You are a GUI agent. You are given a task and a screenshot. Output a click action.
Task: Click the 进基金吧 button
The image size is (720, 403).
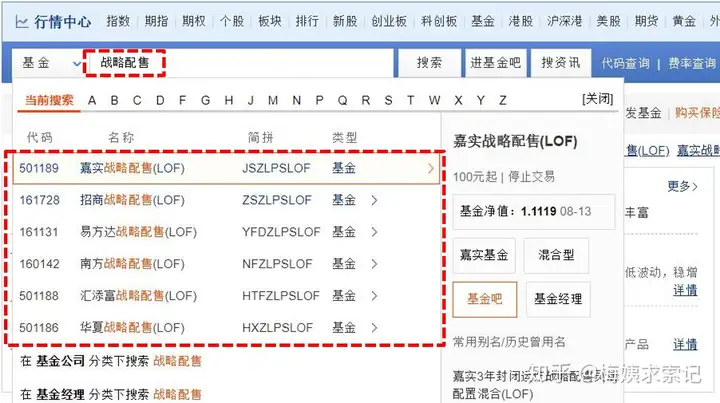pos(495,63)
